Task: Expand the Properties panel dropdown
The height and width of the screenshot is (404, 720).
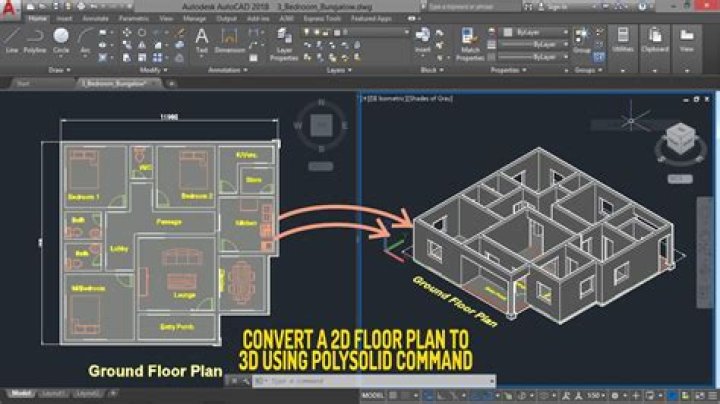Action: 508,70
